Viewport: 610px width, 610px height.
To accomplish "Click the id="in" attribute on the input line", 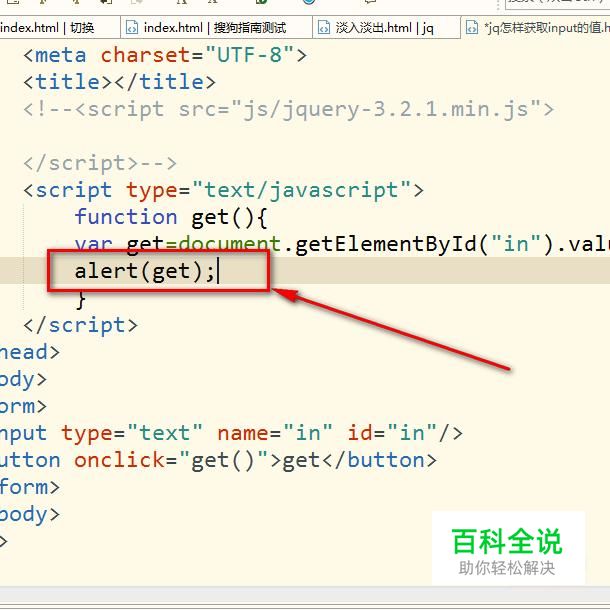I will coord(392,433).
